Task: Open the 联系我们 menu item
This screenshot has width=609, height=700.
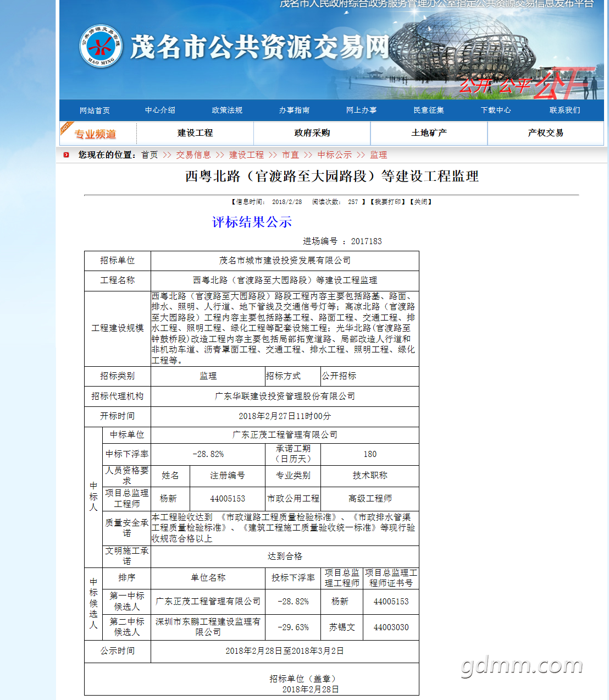Action: tap(564, 110)
